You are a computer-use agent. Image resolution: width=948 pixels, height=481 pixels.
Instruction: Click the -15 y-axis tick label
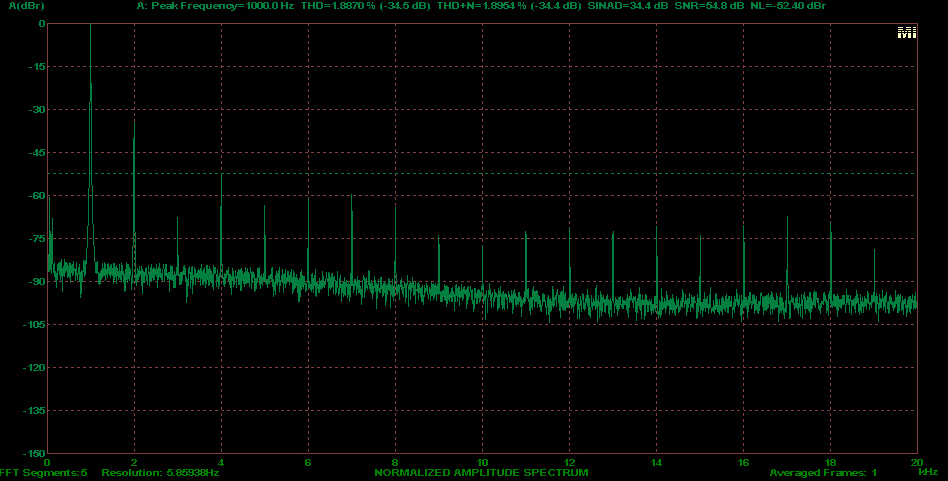click(37, 66)
